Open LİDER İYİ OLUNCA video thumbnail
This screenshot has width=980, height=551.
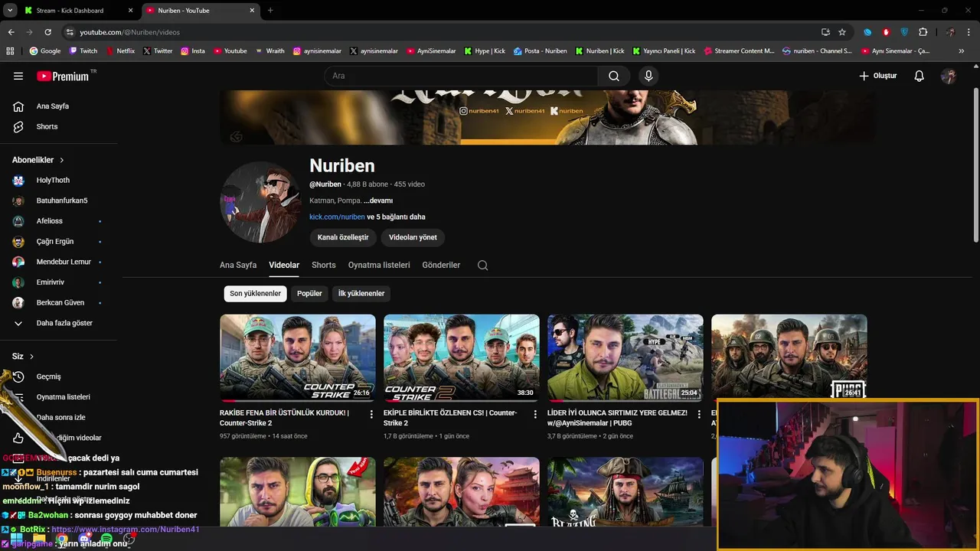[x=626, y=358]
